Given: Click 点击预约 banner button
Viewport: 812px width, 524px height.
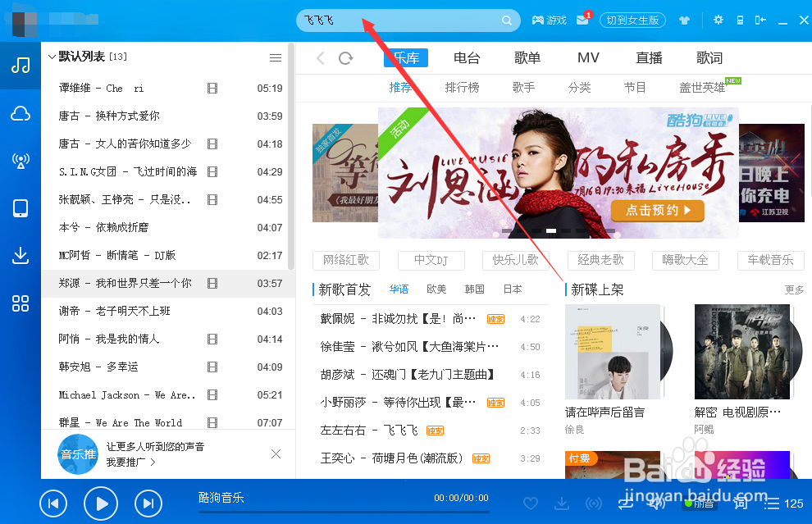Looking at the screenshot, I should pos(658,210).
